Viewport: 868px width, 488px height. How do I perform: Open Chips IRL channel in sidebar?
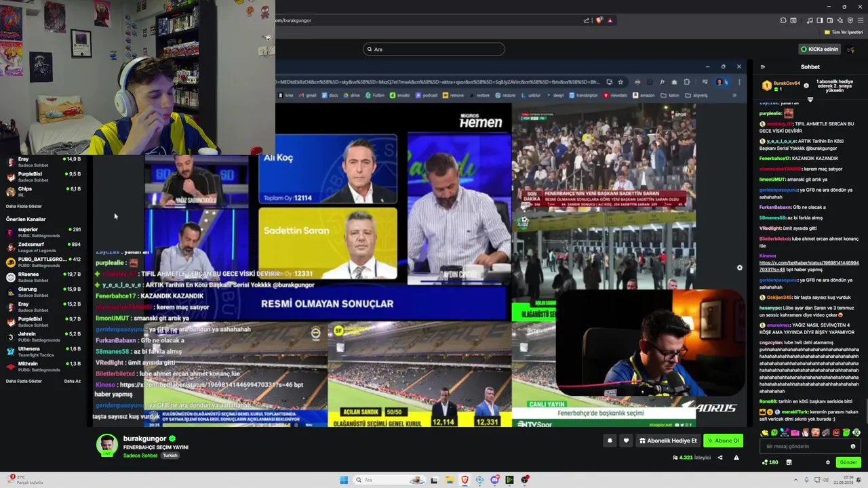43,191
